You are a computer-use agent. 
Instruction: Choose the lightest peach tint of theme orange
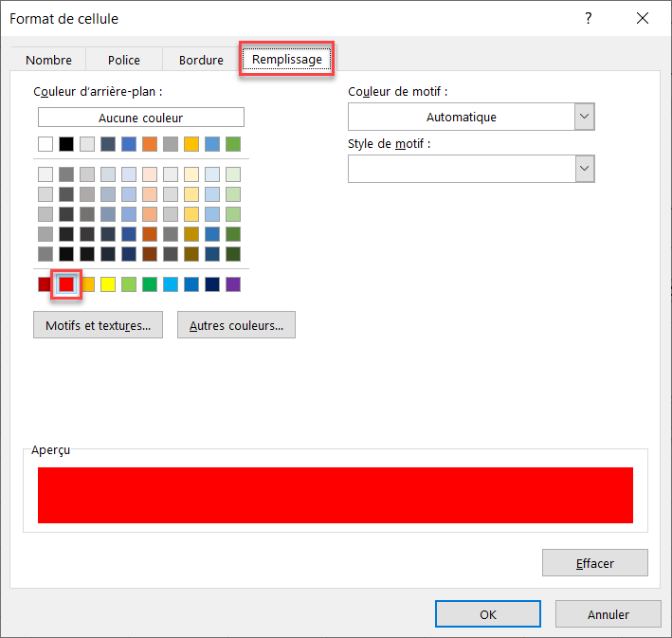click(x=150, y=174)
